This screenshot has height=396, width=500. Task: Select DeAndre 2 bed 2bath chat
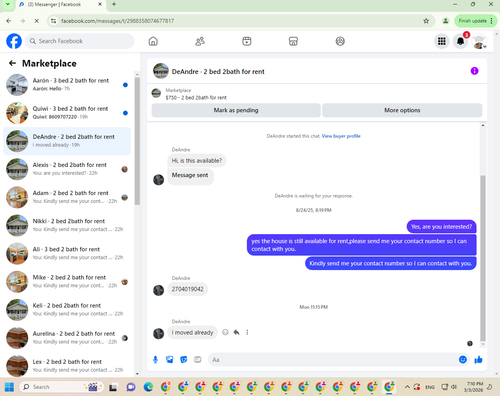[67, 141]
